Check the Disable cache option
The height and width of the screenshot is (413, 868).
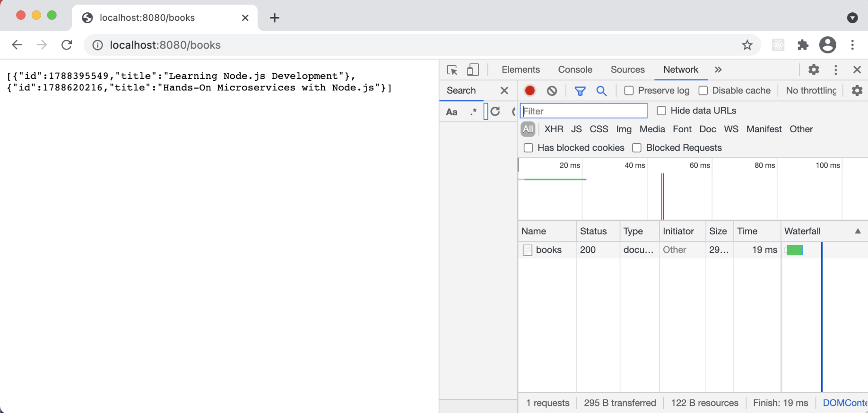point(703,91)
